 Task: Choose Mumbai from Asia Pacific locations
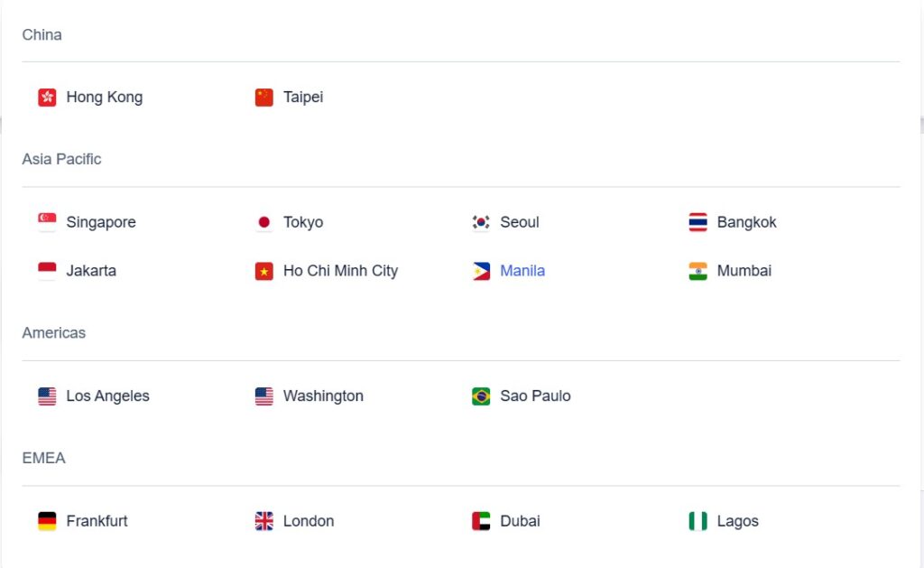point(744,271)
